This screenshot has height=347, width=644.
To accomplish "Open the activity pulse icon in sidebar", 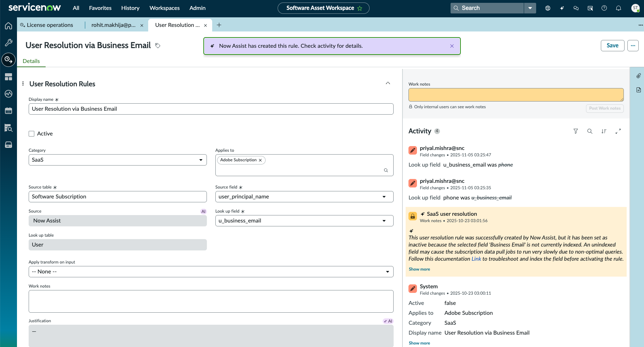I will 8,94.
